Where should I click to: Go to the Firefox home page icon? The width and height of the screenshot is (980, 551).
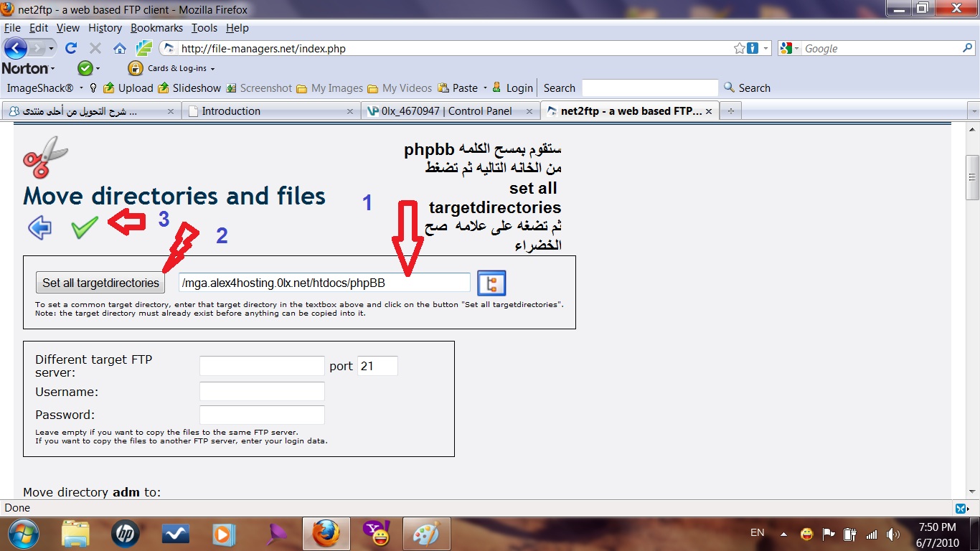[120, 48]
